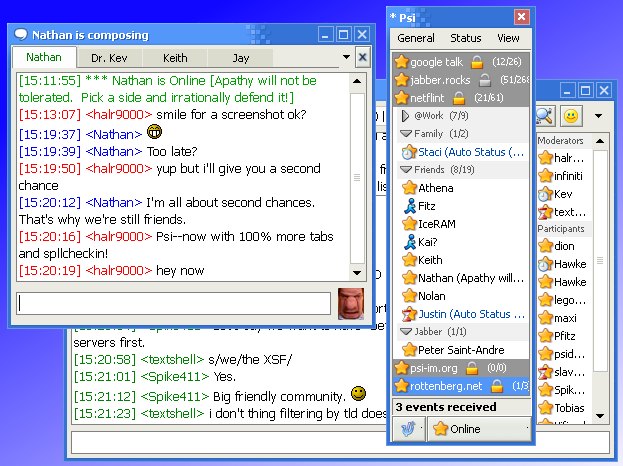Viewport: 623px width, 466px height.
Task: Select participant Spik... in groupchat list
Action: pos(564,390)
